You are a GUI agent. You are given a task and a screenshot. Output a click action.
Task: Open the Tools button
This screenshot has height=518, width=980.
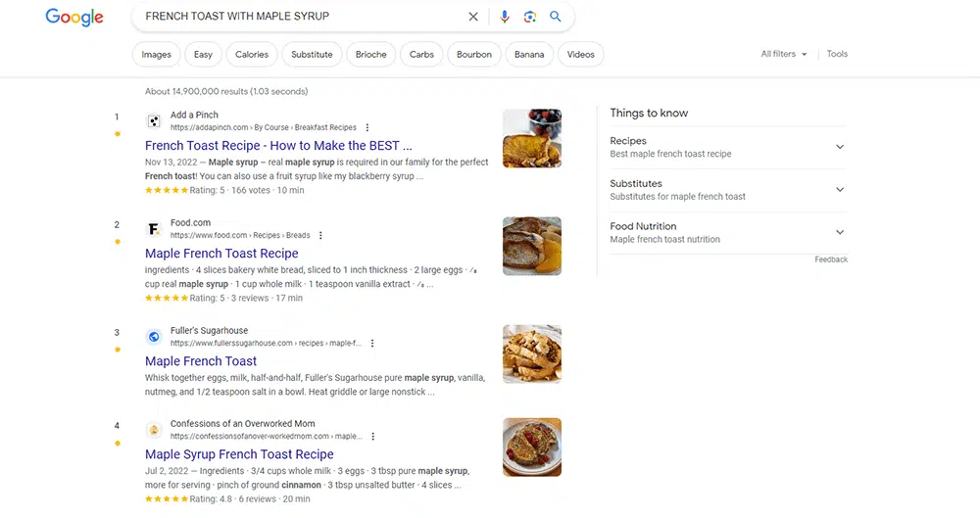837,54
